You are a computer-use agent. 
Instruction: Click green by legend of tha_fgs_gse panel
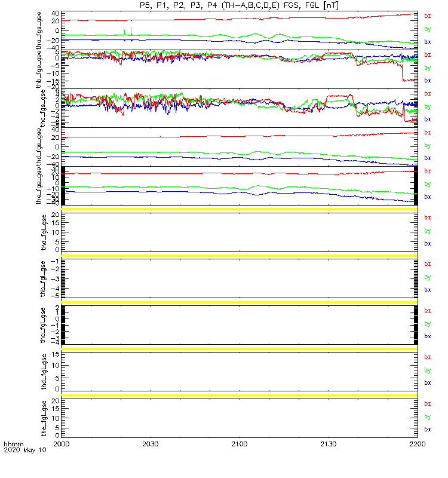click(x=428, y=29)
